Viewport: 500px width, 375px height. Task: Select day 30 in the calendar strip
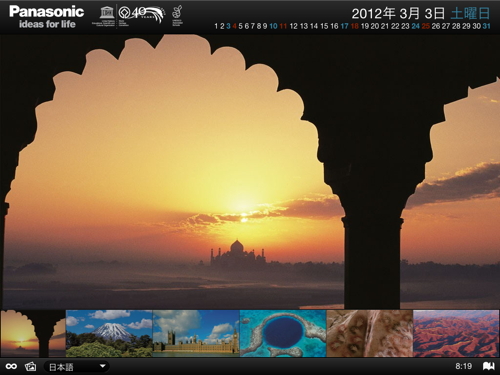pyautogui.click(x=477, y=26)
